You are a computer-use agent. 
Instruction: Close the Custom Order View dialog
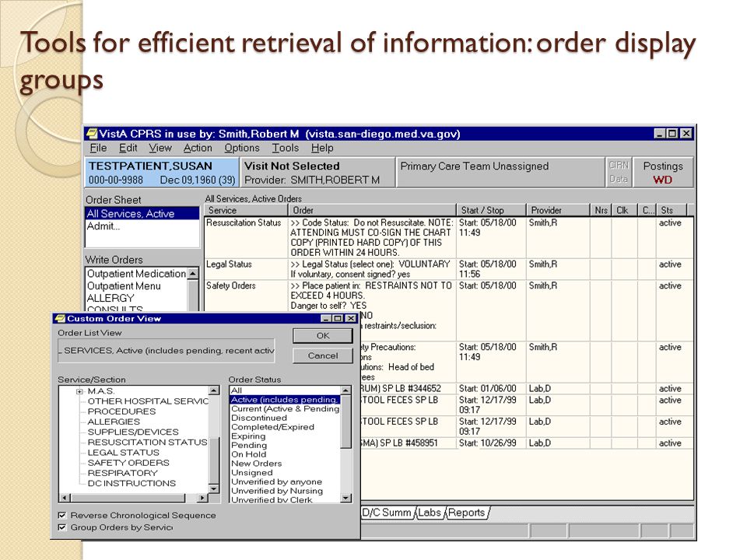point(351,318)
